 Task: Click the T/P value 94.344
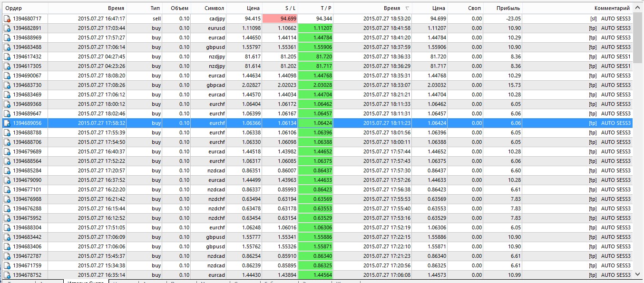(x=324, y=19)
